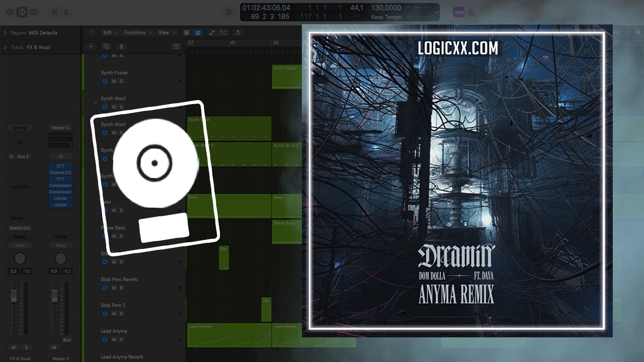
Task: Click the Group slot on Master C
Action: click(60, 236)
